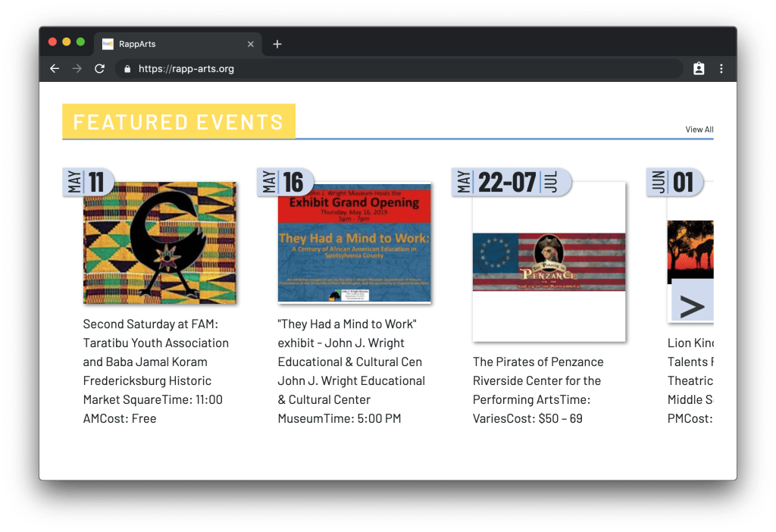Click the address bar URL field
Image resolution: width=776 pixels, height=532 pixels.
click(399, 69)
